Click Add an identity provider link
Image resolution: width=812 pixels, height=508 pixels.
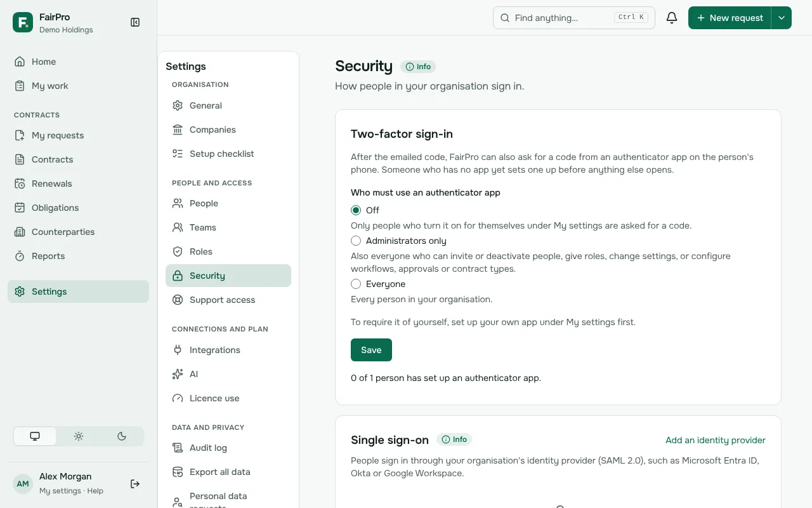[x=715, y=440]
